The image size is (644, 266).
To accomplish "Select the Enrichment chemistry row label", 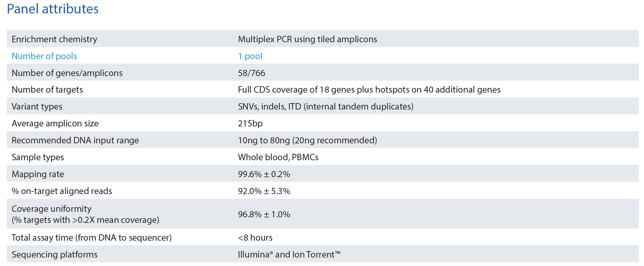I will 54,39.
